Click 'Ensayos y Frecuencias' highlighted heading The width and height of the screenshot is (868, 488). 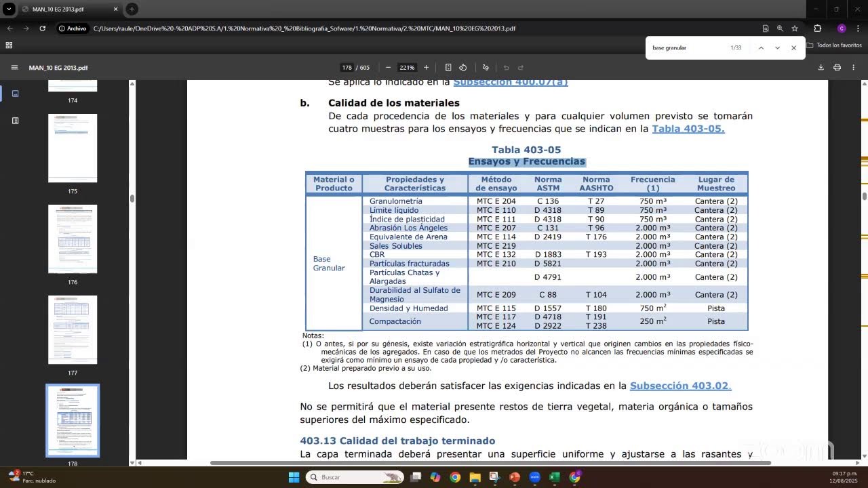527,161
